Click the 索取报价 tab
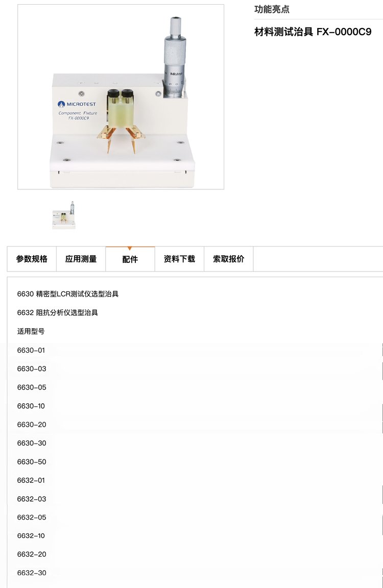The width and height of the screenshot is (383, 588). click(228, 259)
